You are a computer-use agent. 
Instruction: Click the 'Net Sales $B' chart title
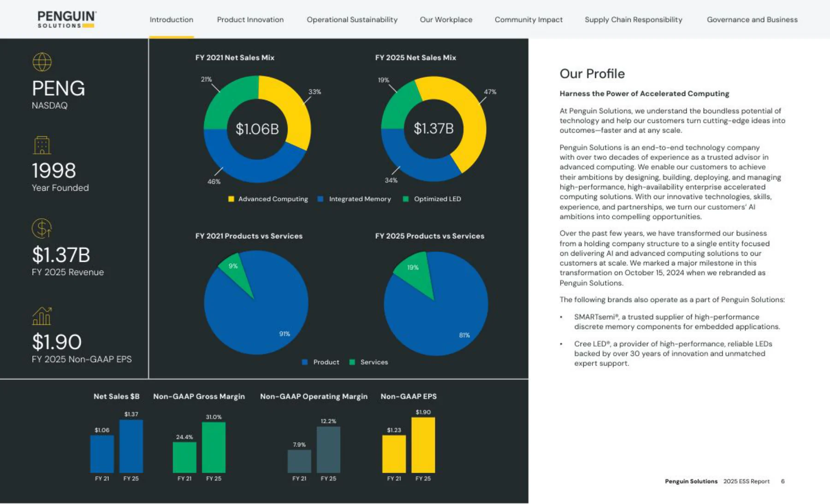[x=116, y=396]
